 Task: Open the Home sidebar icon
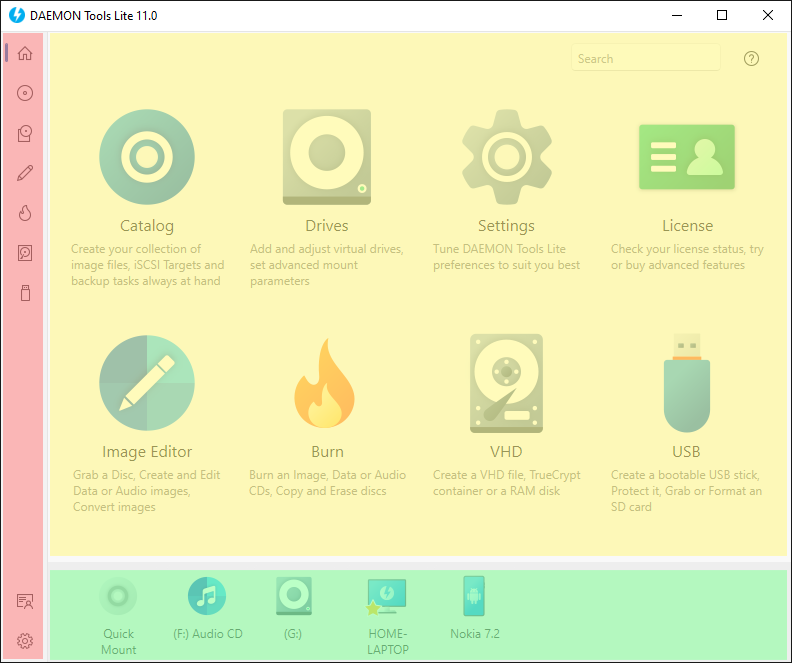coord(25,53)
